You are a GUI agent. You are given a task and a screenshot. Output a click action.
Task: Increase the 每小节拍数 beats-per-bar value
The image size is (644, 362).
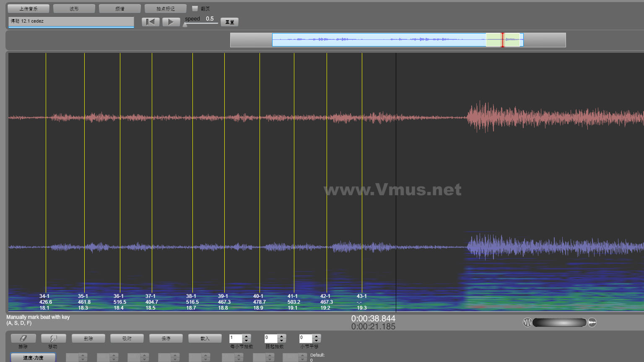(x=247, y=336)
